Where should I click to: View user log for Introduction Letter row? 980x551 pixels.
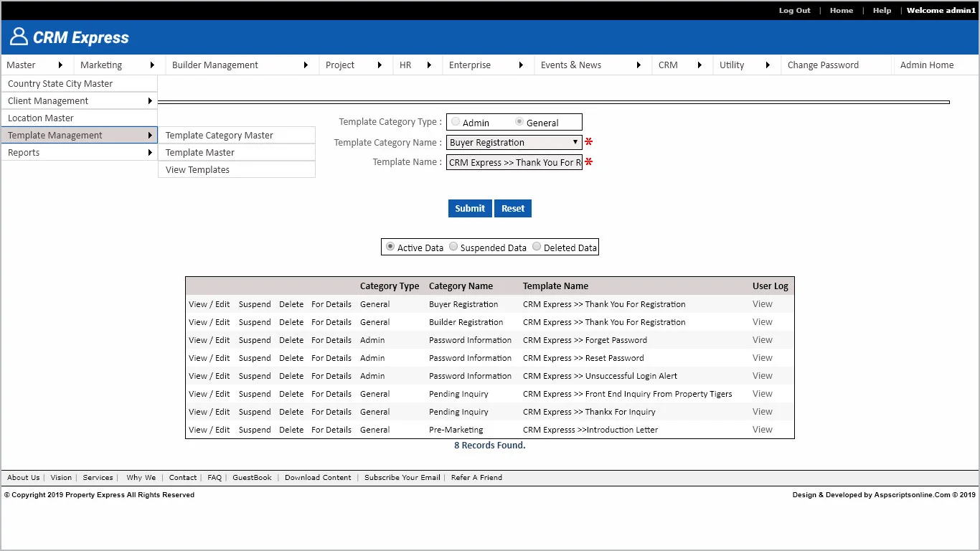[763, 430]
